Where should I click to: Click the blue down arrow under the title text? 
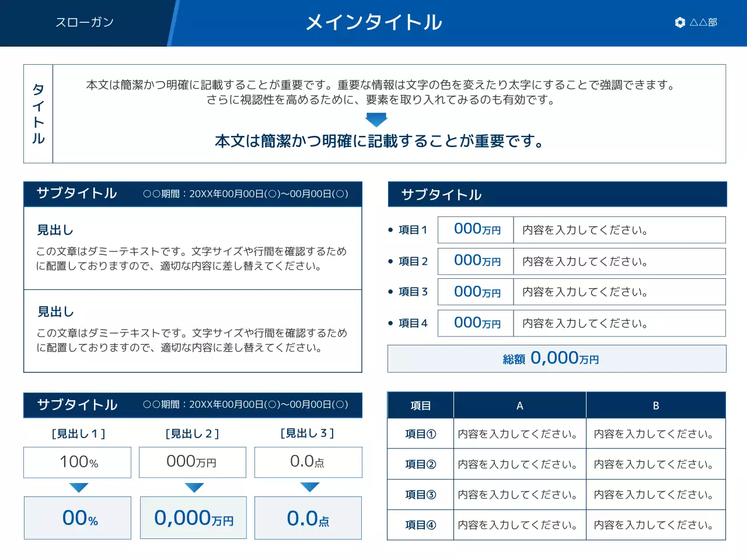click(376, 120)
